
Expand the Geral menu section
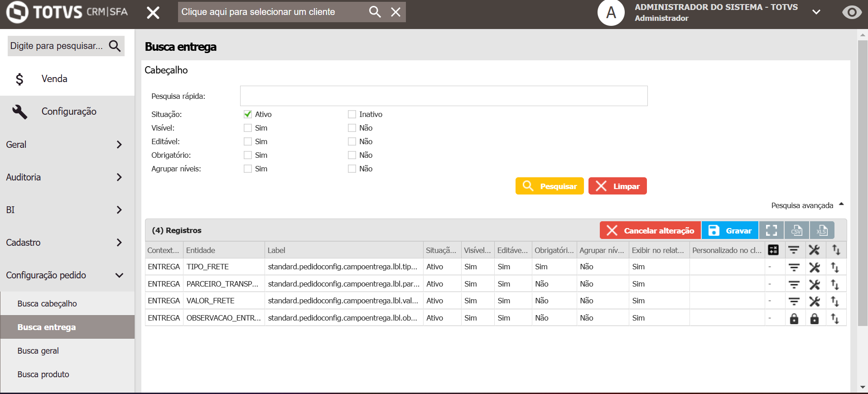pyautogui.click(x=67, y=145)
